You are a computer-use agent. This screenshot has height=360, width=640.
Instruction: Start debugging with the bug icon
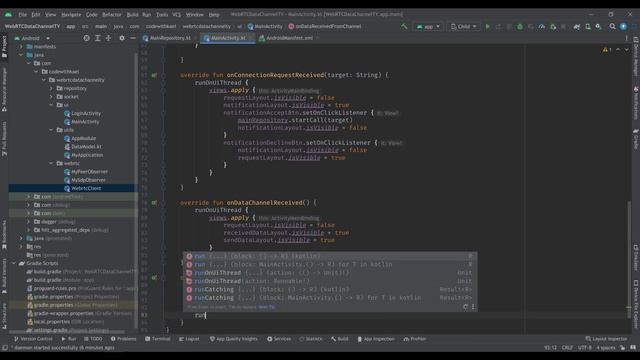(520, 27)
